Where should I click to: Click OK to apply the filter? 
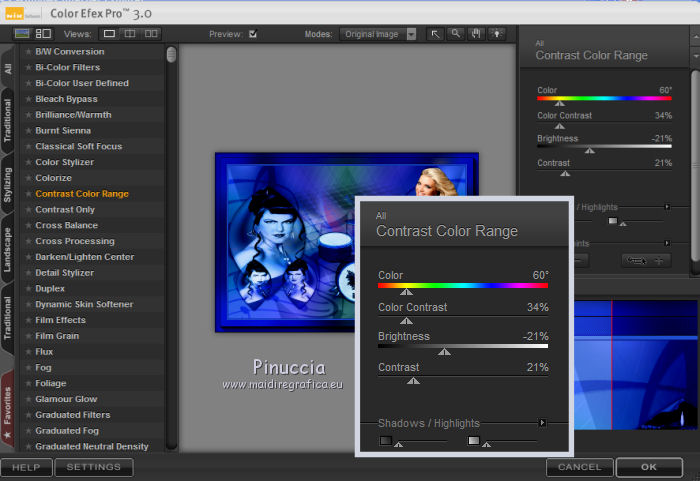click(x=649, y=467)
